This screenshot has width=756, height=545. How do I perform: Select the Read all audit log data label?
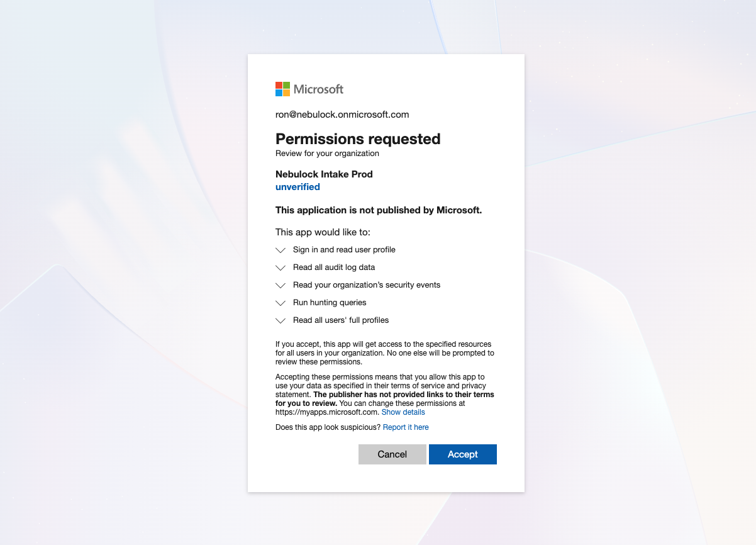(x=334, y=267)
